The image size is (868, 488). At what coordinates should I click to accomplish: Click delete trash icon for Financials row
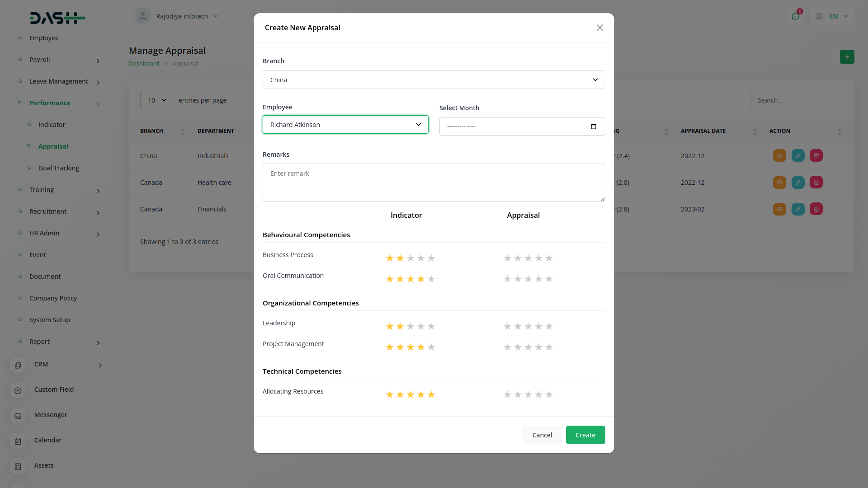point(816,209)
